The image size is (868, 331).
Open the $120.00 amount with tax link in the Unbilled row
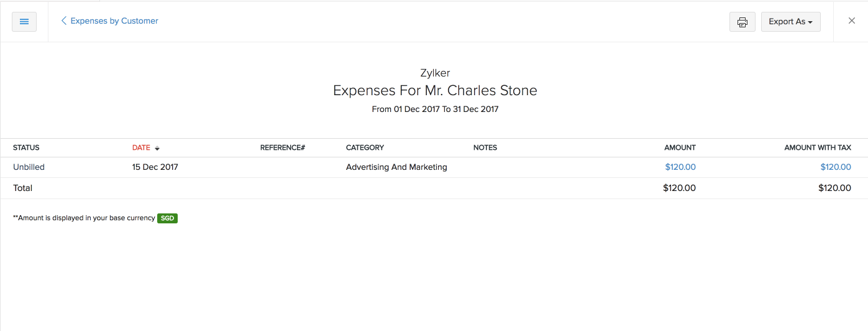click(x=835, y=167)
